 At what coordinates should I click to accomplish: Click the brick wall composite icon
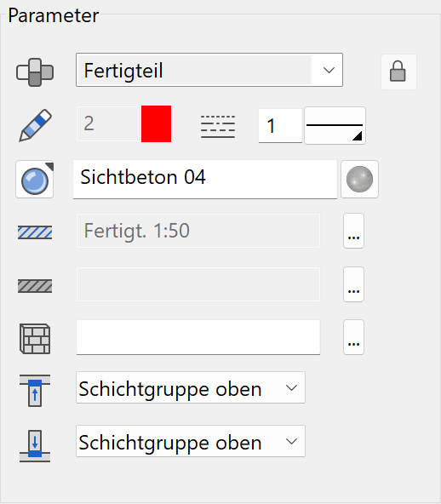pyautogui.click(x=35, y=339)
